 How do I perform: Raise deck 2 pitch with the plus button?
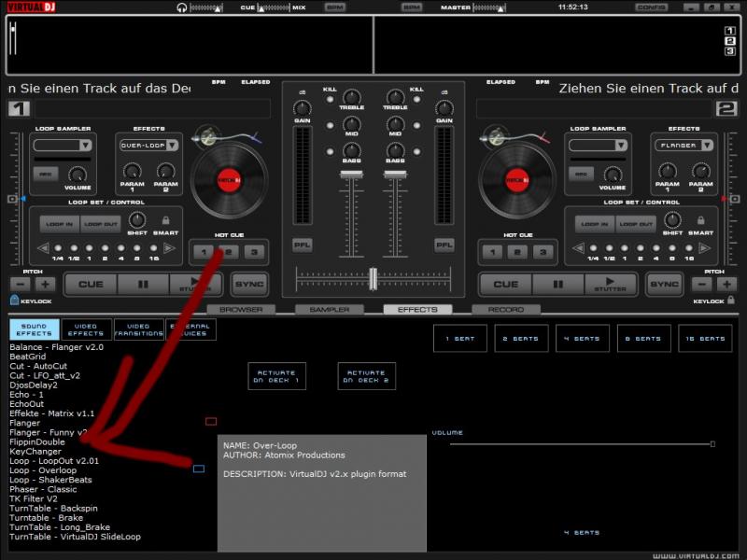[x=727, y=285]
